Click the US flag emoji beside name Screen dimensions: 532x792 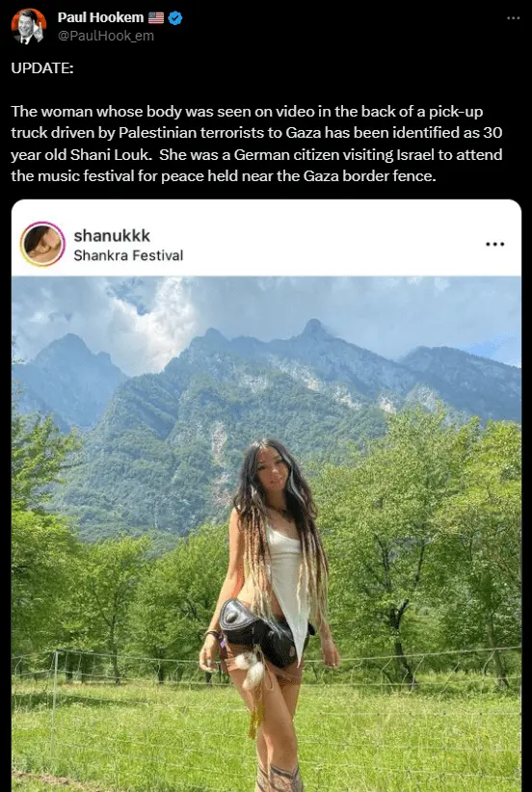click(156, 18)
